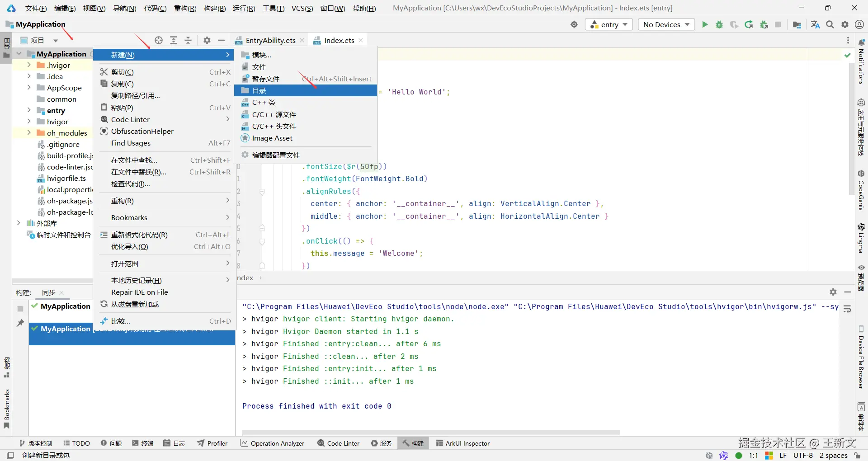Collapse all items in project tree
This screenshot has width=868, height=461.
pyautogui.click(x=188, y=40)
